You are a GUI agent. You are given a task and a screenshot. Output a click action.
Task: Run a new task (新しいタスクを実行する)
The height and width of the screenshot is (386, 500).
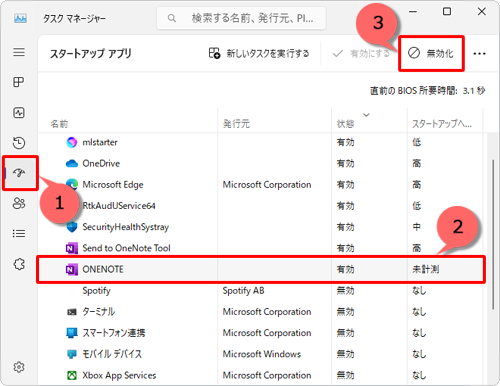point(259,53)
